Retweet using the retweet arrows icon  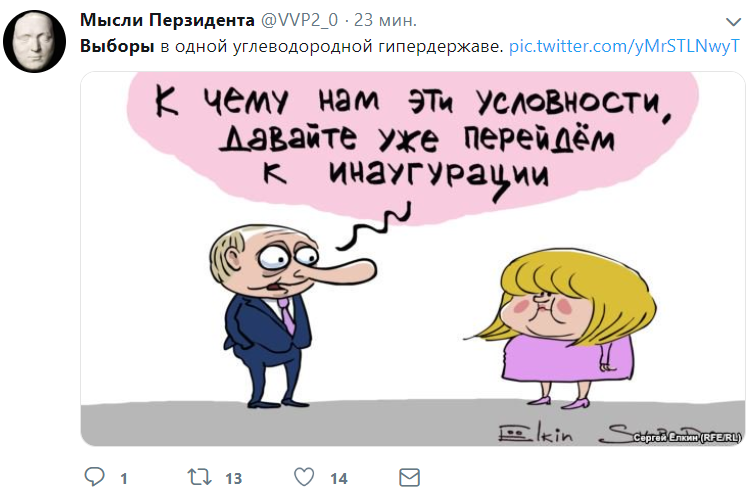tap(199, 477)
